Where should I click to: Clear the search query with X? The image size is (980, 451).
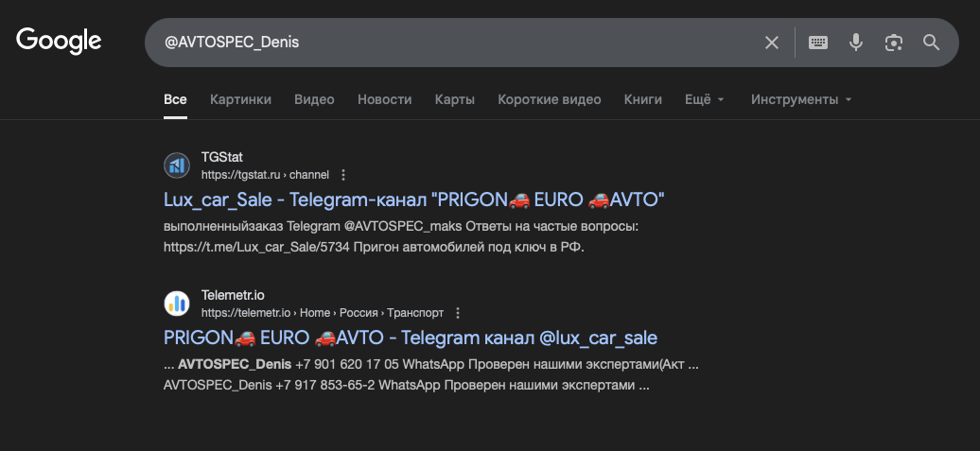pos(772,43)
